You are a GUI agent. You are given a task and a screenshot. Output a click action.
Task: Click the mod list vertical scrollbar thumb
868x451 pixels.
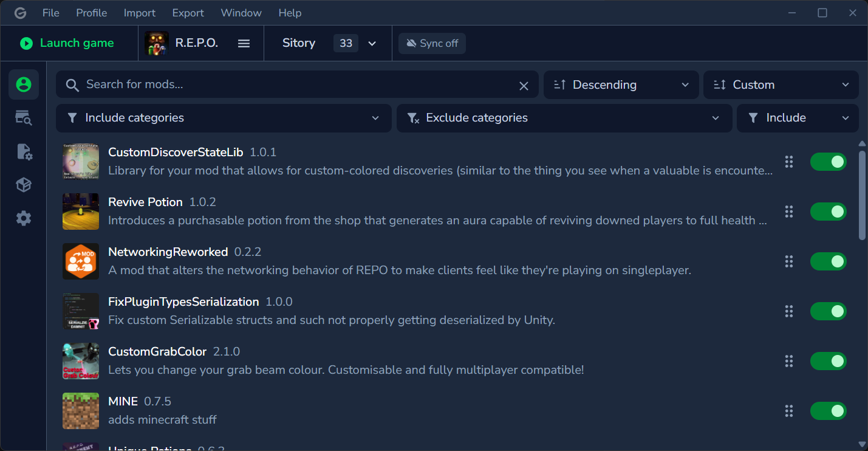click(x=862, y=195)
